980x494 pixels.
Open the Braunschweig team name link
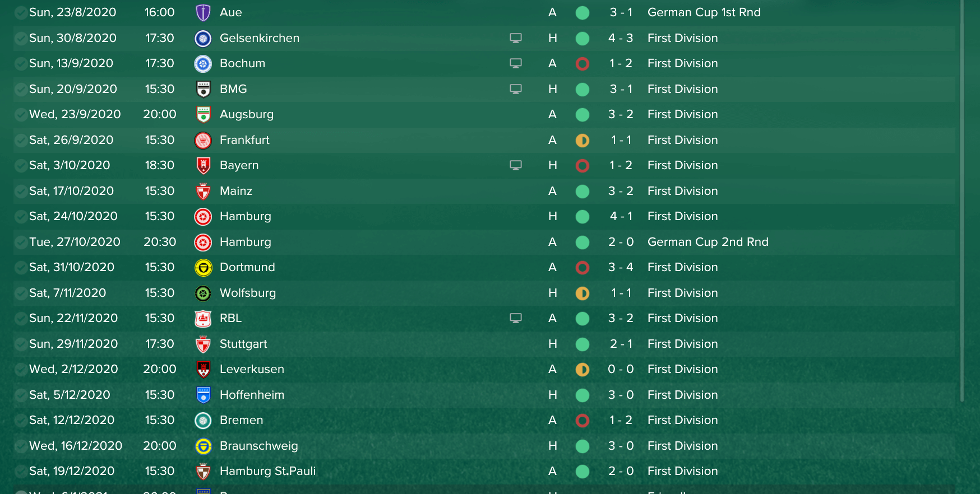259,446
